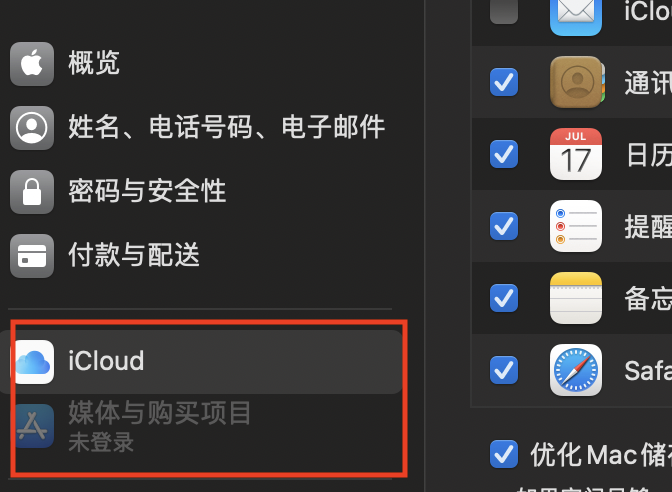The height and width of the screenshot is (492, 672).
Task: Click the credit card payment icon
Action: tap(32, 255)
